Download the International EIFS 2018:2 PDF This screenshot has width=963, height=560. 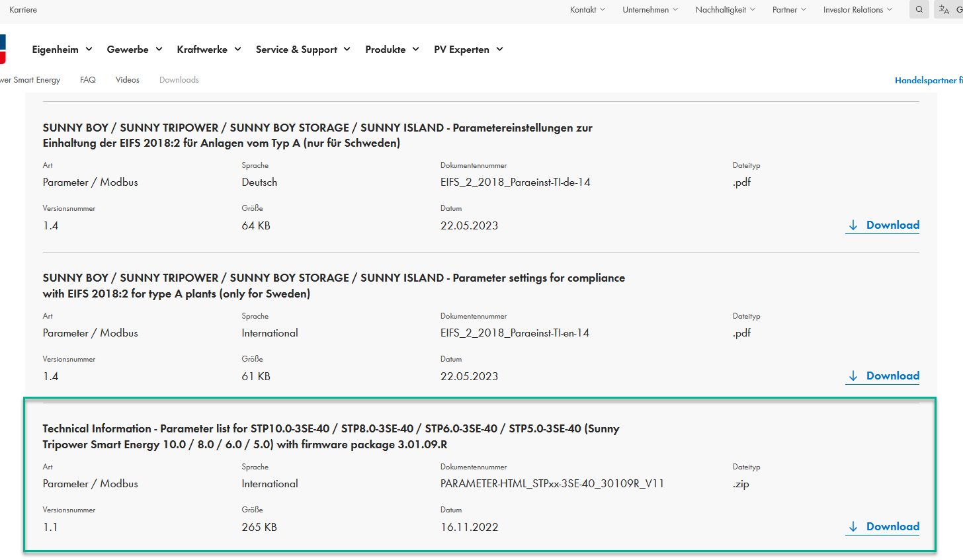tap(882, 376)
